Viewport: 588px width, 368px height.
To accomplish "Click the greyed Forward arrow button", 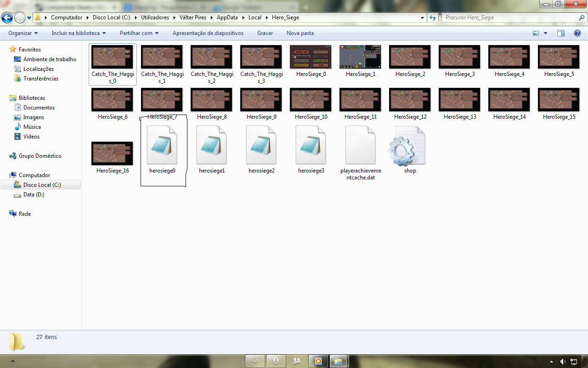I will pos(20,18).
